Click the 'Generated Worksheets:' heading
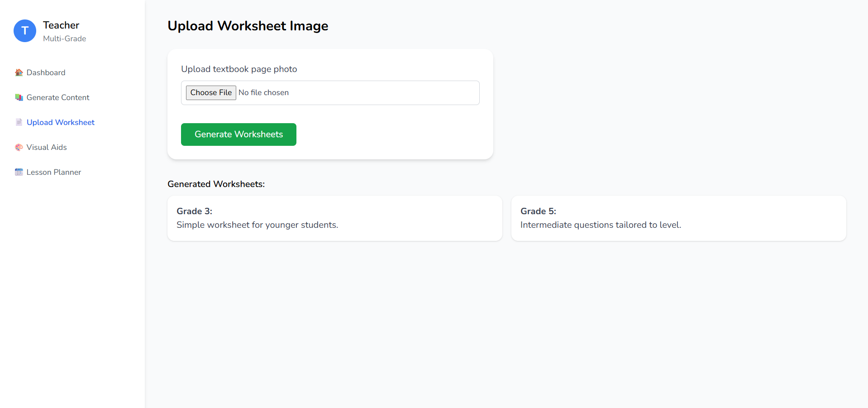This screenshot has height=408, width=868. (216, 184)
